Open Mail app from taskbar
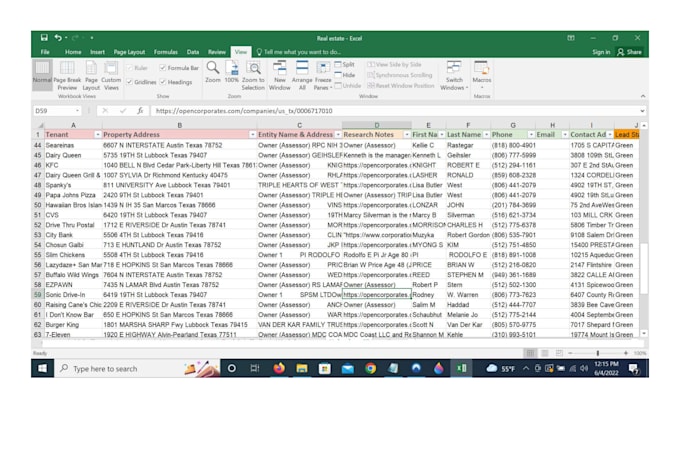Screen dimensions: 680x459 [347, 368]
